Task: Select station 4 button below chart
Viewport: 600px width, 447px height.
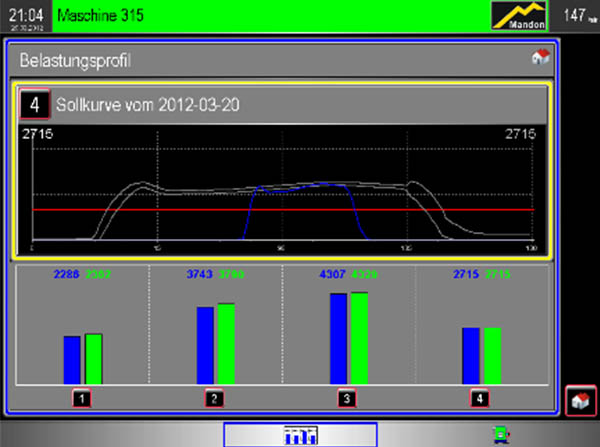Action: [x=481, y=399]
